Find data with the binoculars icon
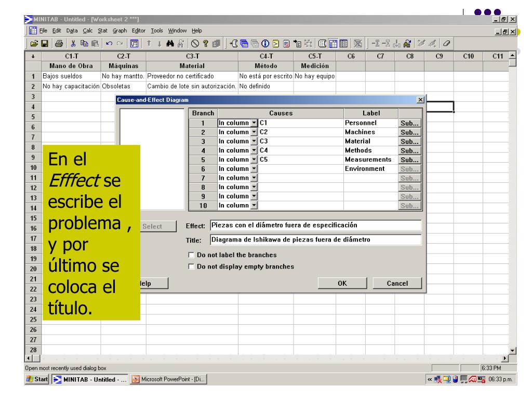 pos(170,44)
